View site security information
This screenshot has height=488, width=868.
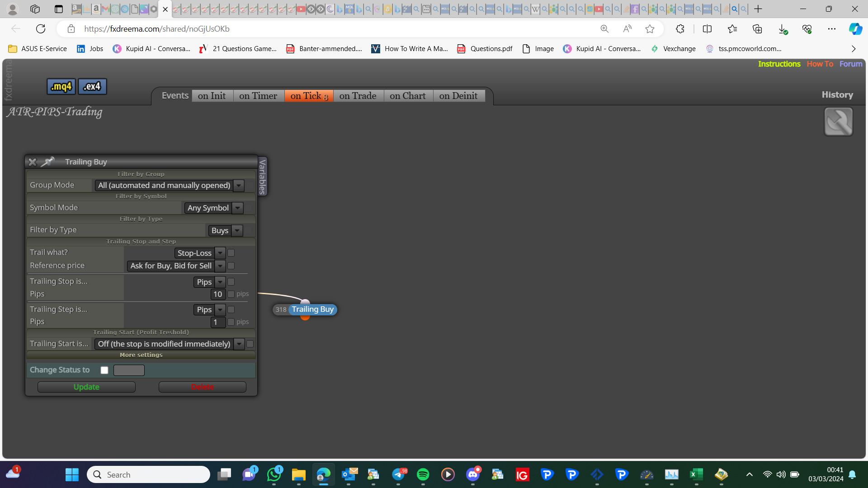coord(71,29)
